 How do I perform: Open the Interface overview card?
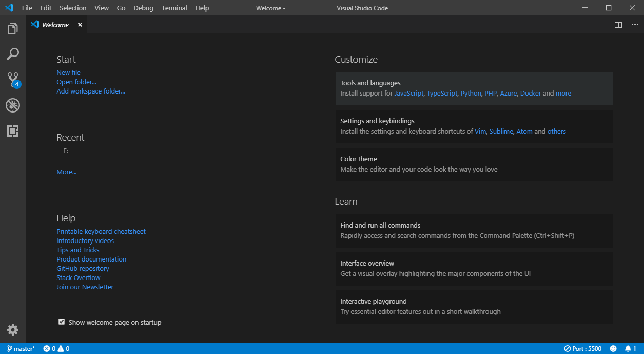tap(474, 269)
